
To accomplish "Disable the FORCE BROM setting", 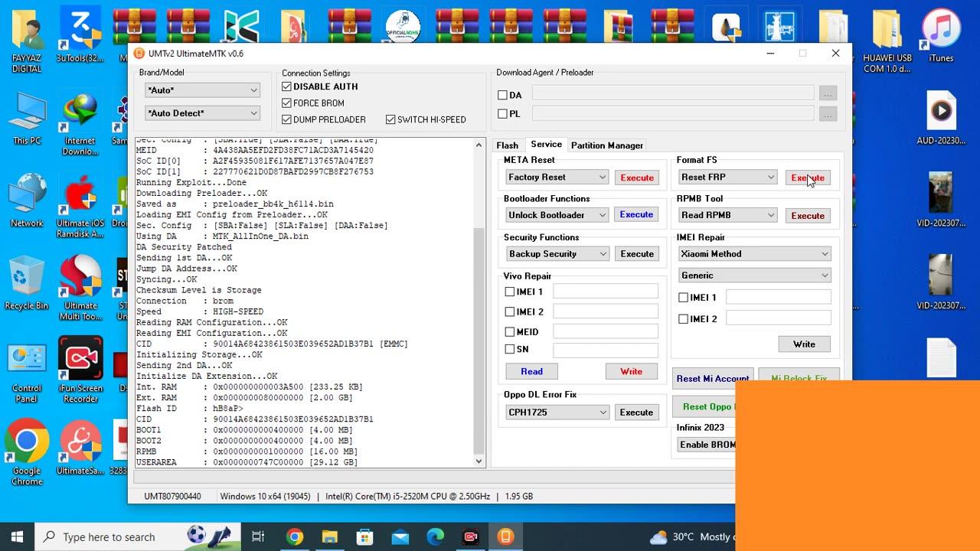I will click(286, 103).
